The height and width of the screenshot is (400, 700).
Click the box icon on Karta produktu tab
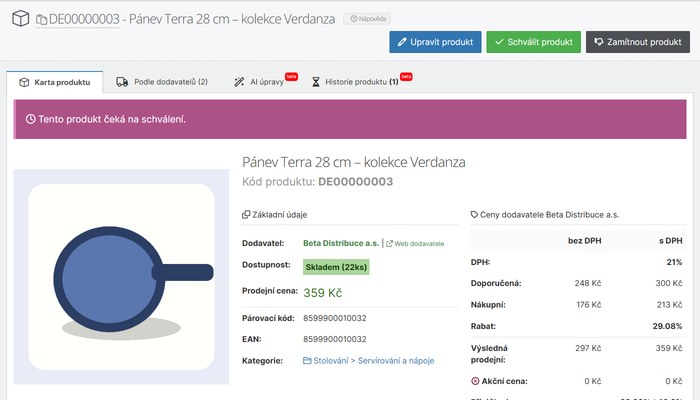(24, 83)
